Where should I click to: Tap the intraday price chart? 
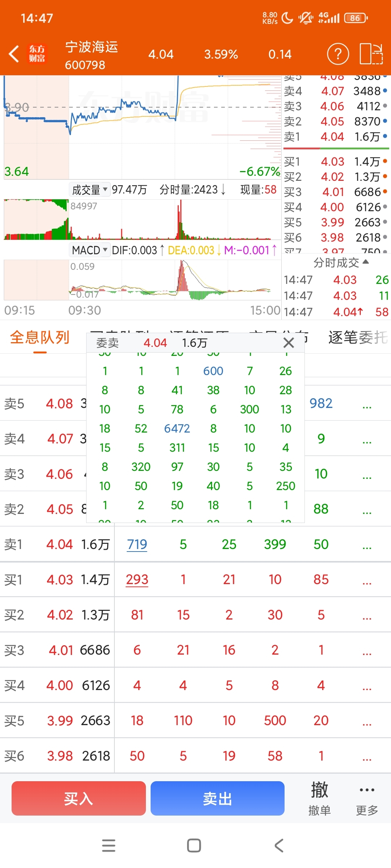[x=142, y=127]
